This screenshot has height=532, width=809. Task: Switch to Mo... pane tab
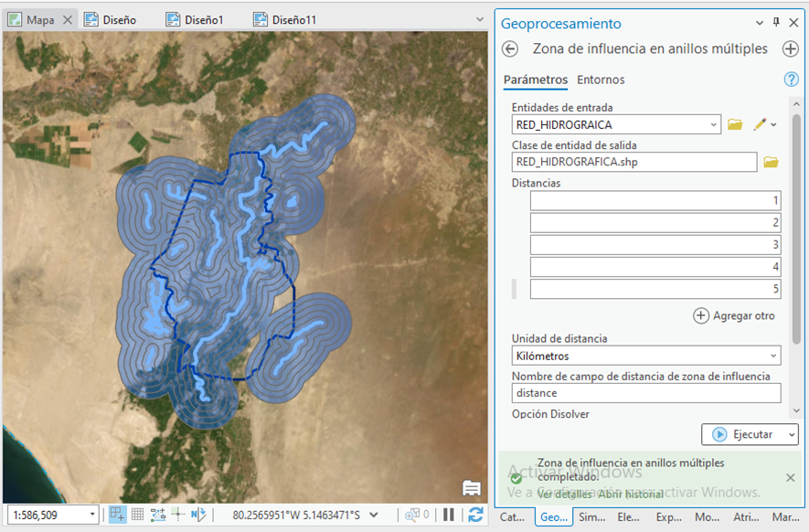707,517
